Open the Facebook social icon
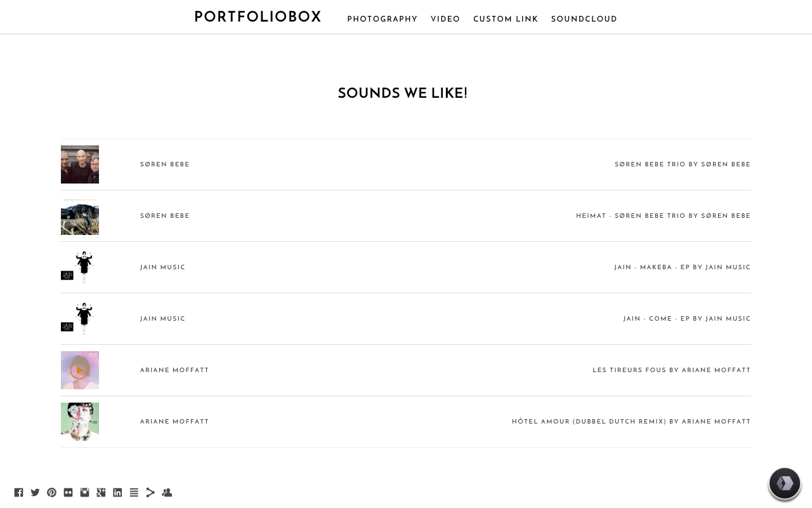This screenshot has height=508, width=812. click(x=18, y=493)
